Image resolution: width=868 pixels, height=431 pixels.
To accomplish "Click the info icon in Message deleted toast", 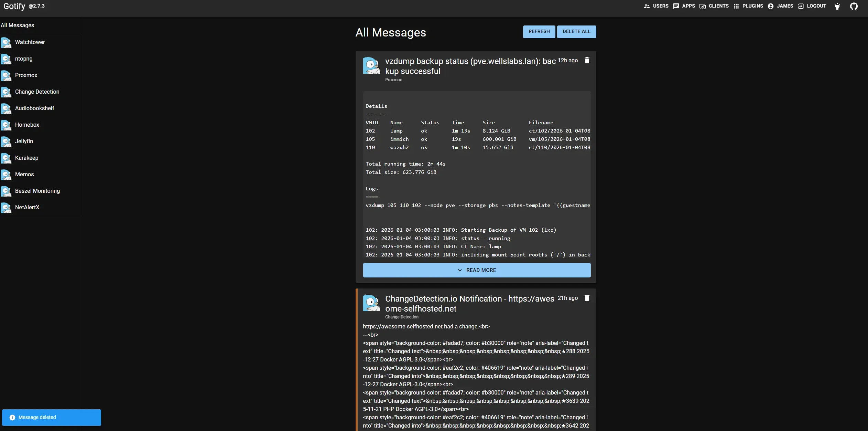I will [12, 418].
